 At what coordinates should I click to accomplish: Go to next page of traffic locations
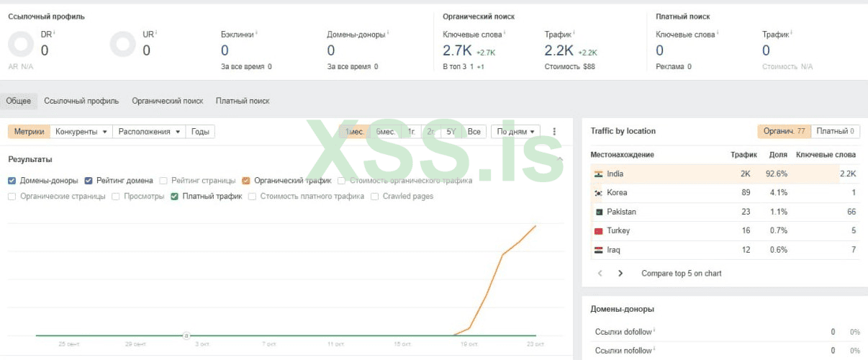coord(620,274)
